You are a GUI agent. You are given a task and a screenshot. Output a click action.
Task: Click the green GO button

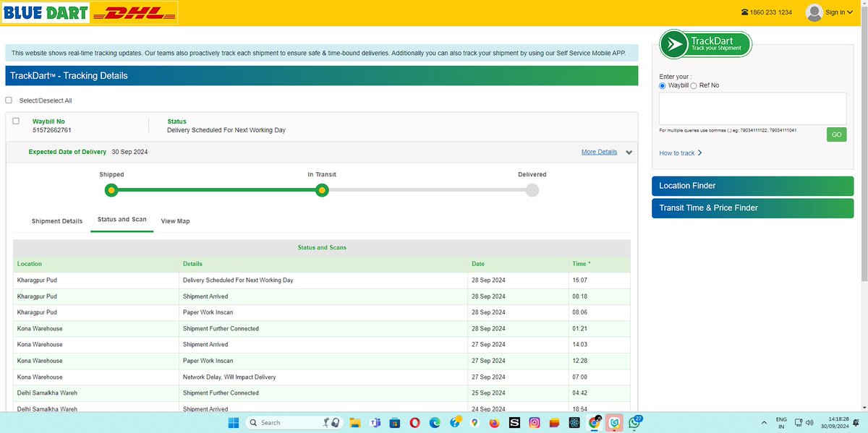(837, 134)
